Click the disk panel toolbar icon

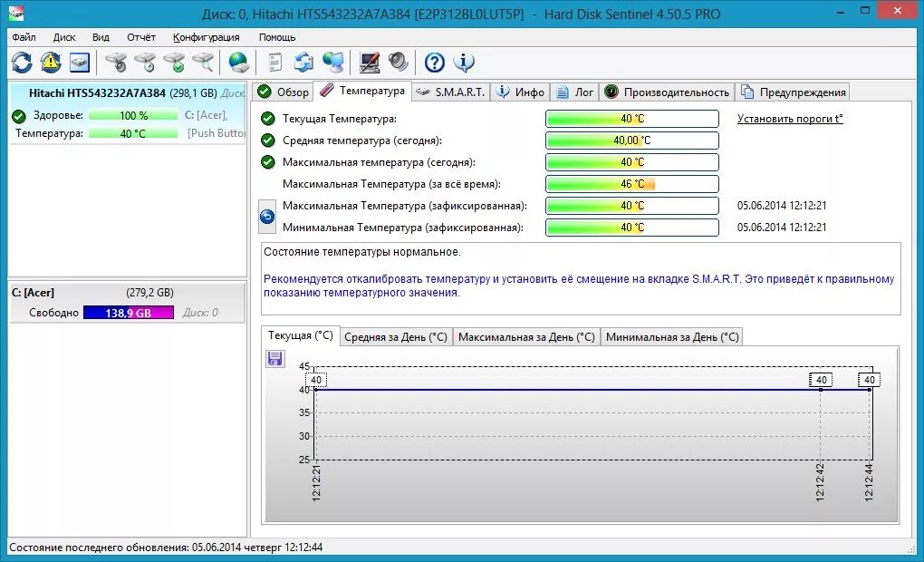(80, 62)
